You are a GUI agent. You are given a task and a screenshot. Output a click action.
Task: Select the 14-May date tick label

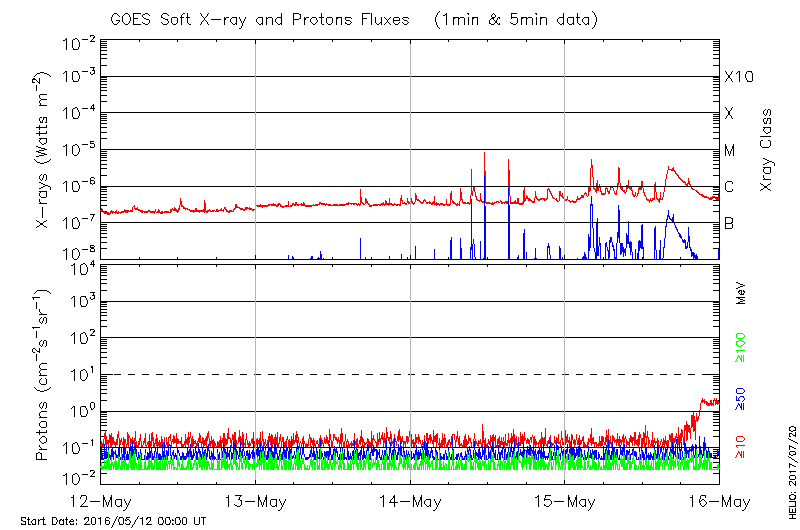tap(410, 501)
